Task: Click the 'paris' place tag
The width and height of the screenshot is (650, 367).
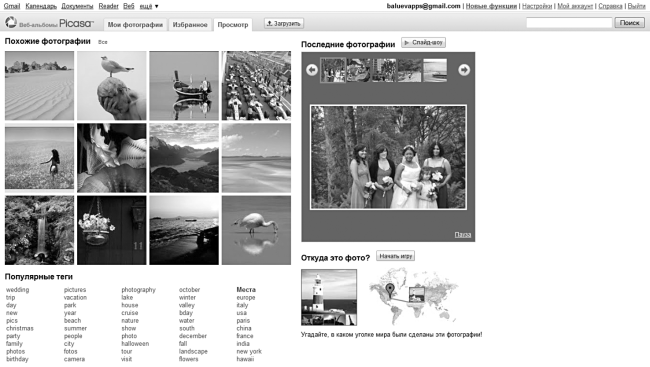Action: 243,321
